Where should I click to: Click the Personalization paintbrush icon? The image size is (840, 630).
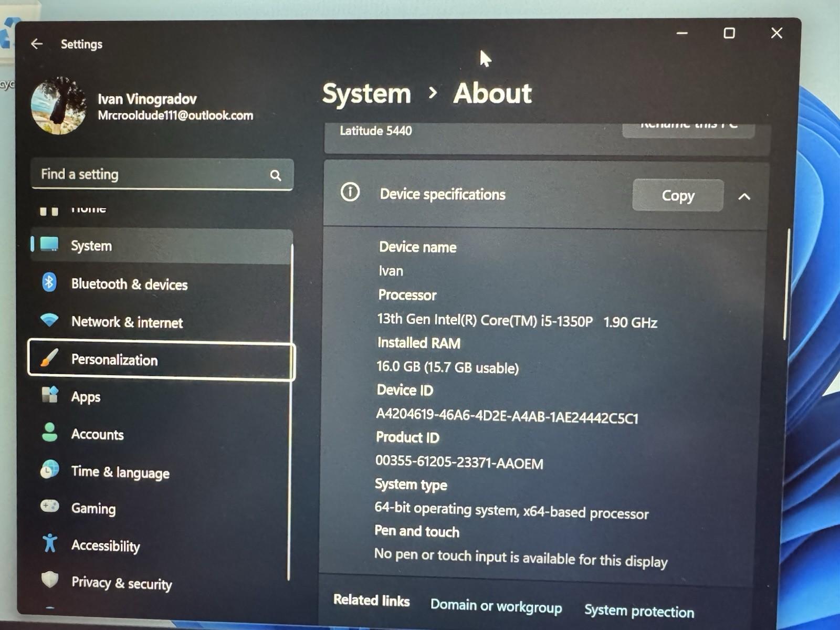(x=49, y=359)
